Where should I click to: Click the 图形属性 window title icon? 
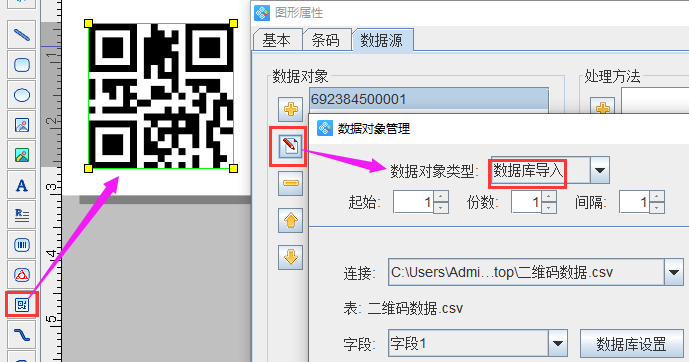coord(262,13)
